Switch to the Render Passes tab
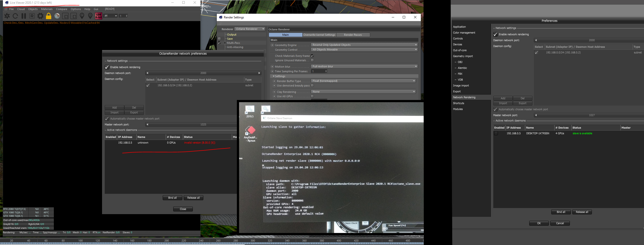This screenshot has height=245, width=644. 353,35
